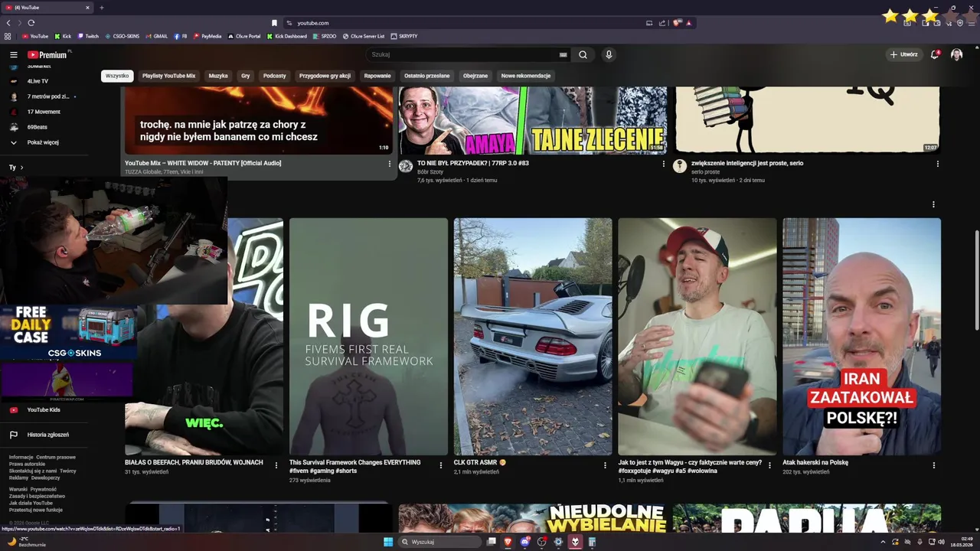
Task: Select Ostatnio przesłane chip
Action: [426, 76]
